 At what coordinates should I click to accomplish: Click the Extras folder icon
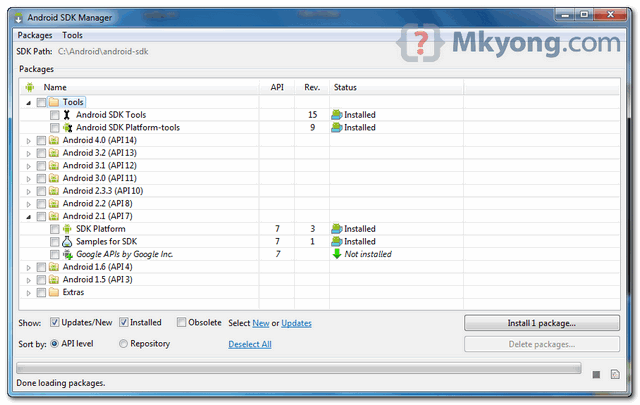54,292
